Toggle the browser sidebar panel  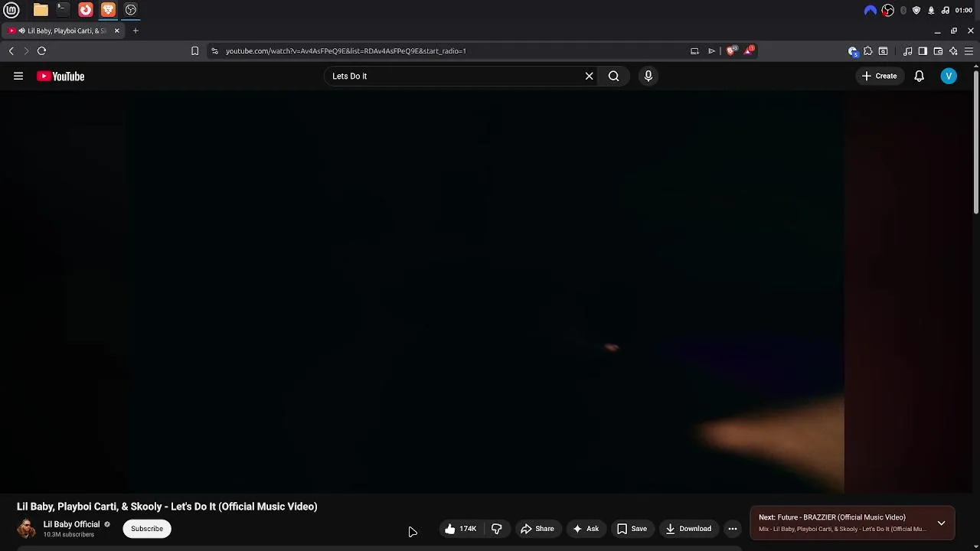(923, 51)
